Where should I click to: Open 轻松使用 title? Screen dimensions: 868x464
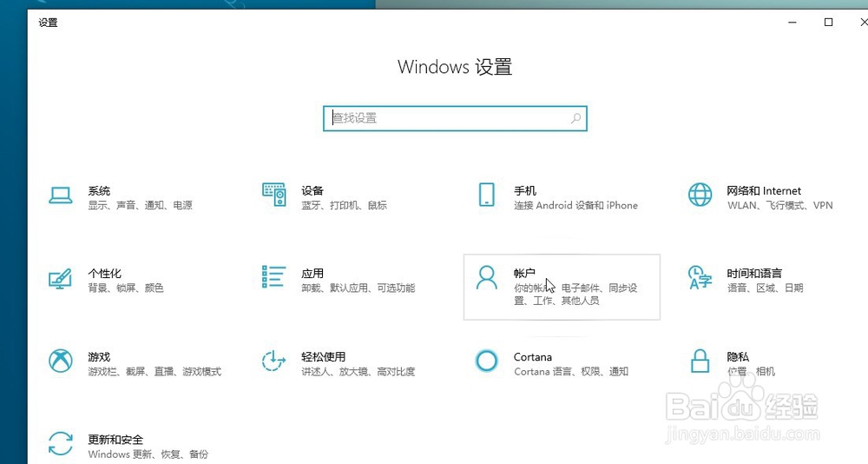coord(323,356)
